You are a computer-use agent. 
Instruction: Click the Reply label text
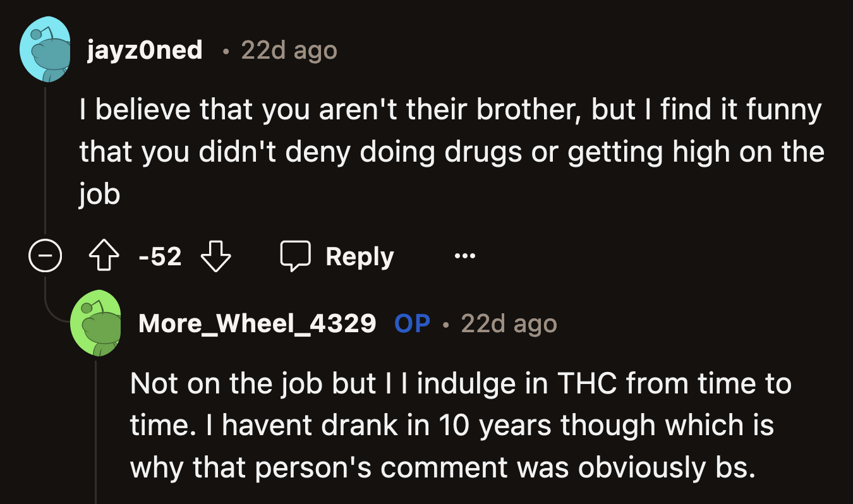pyautogui.click(x=360, y=255)
